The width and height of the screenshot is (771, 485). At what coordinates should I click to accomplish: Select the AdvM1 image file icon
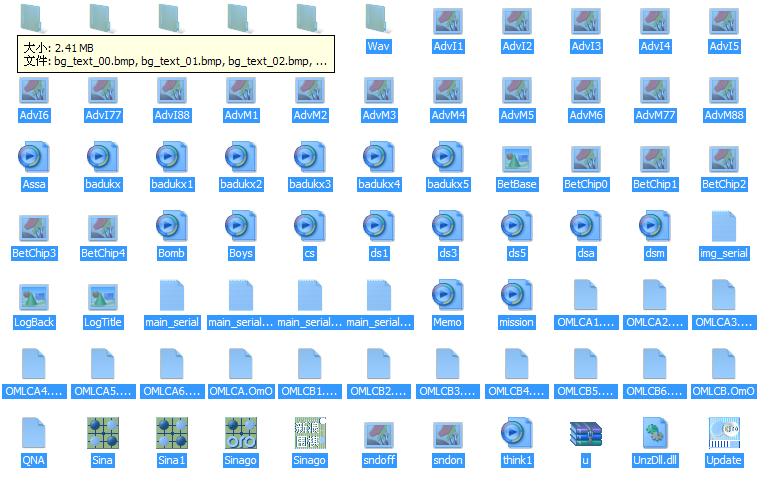[x=241, y=91]
